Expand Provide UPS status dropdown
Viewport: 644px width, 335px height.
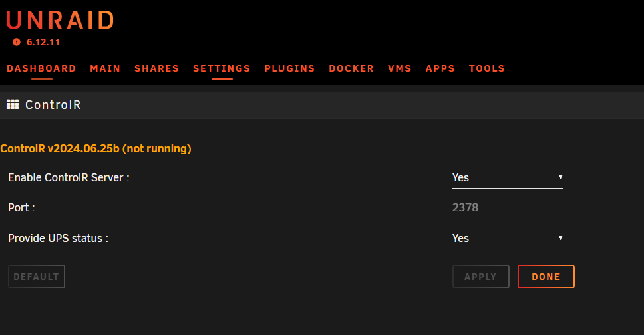[x=507, y=238]
